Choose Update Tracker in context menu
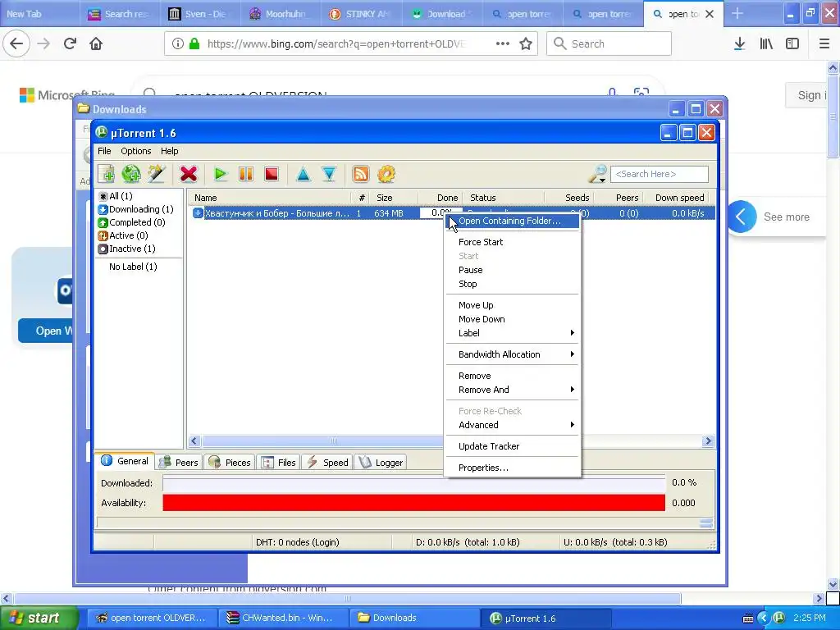 [513, 446]
